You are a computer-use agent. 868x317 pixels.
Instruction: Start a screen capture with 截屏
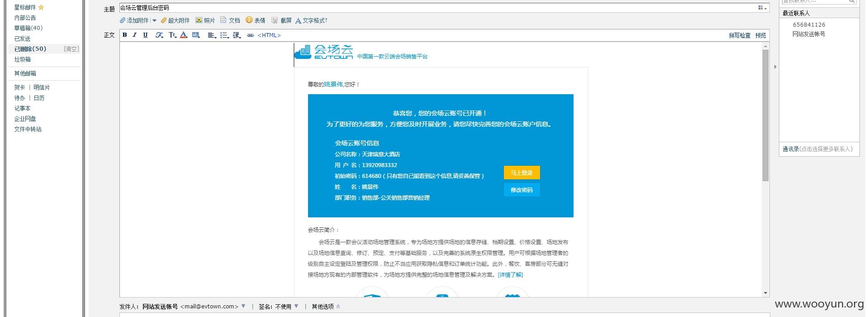point(281,20)
